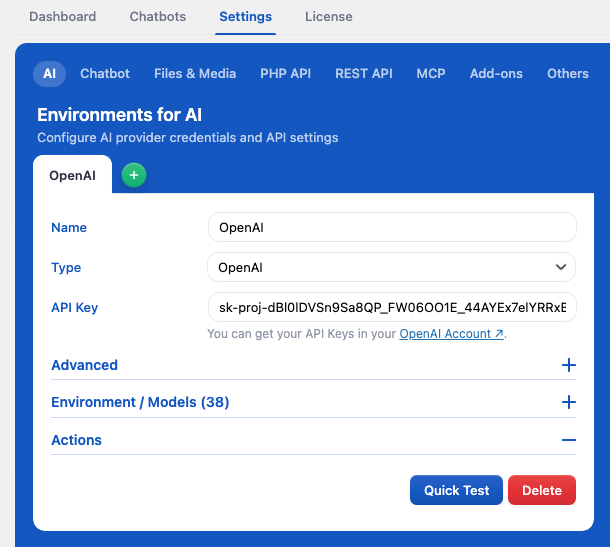
Task: Follow the OpenAI Account link
Action: [x=451, y=334]
